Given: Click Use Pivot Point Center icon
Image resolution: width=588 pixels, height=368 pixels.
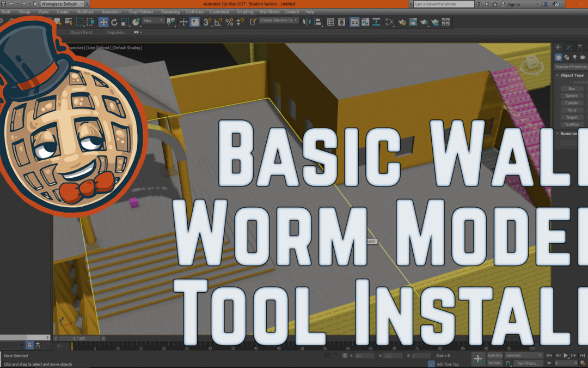Looking at the screenshot, I should [171, 22].
